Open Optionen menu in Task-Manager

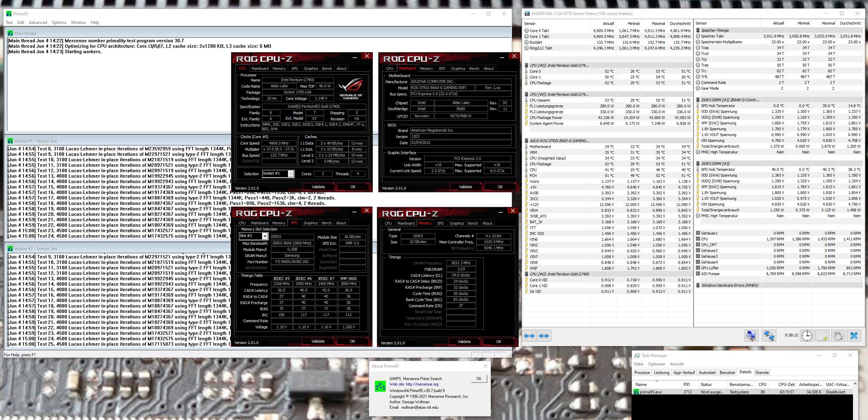656,364
